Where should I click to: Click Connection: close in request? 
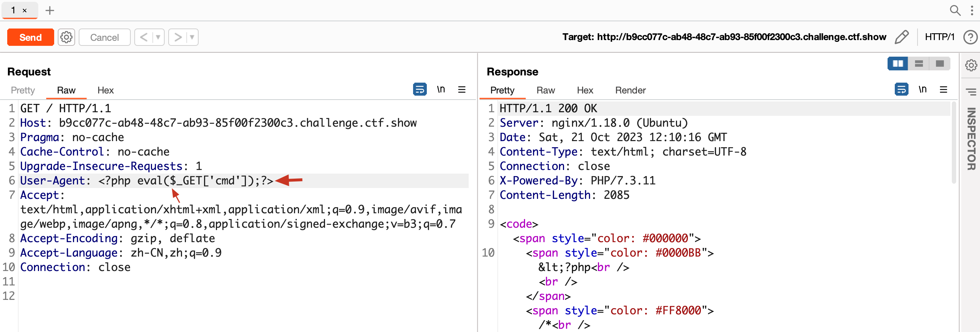tap(75, 267)
